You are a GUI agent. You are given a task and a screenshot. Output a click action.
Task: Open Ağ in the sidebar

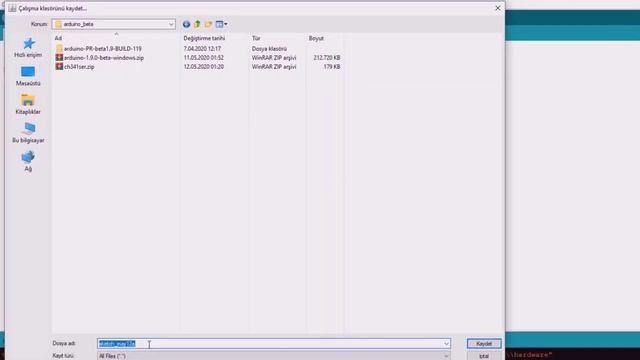(x=28, y=162)
